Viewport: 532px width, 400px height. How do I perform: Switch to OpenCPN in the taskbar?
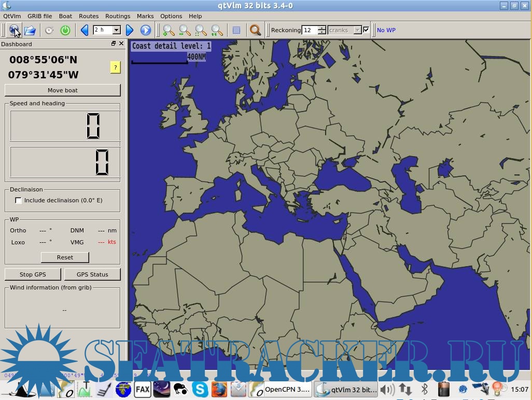[x=281, y=389]
